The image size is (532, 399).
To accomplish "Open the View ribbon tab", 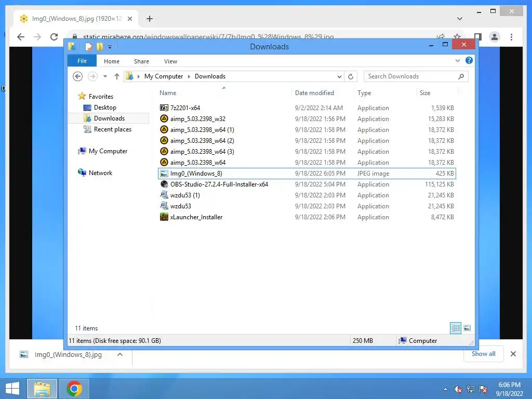I will click(170, 61).
